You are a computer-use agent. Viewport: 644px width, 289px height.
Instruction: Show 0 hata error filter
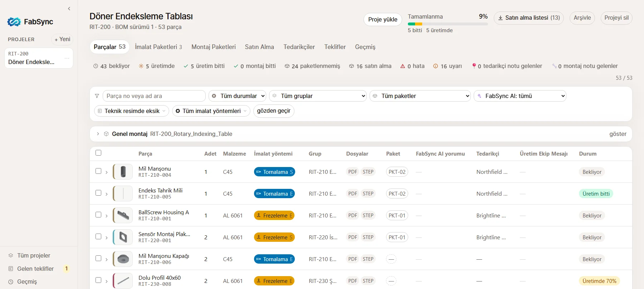[413, 66]
